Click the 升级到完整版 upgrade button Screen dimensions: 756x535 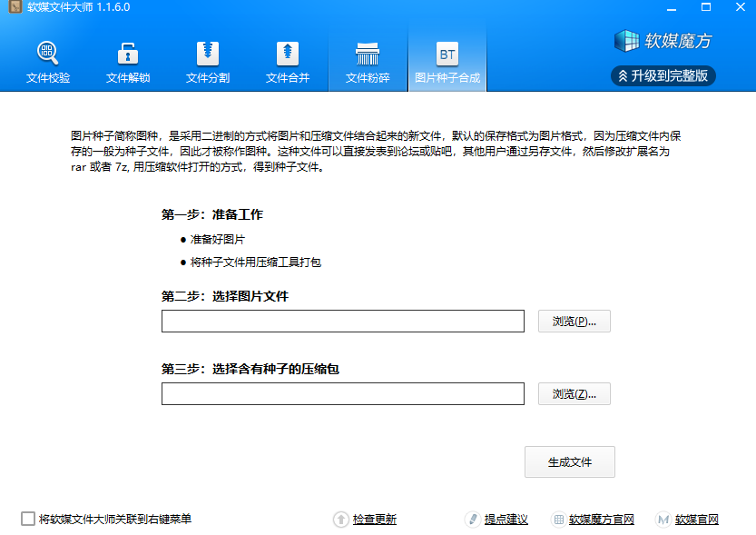pyautogui.click(x=663, y=75)
